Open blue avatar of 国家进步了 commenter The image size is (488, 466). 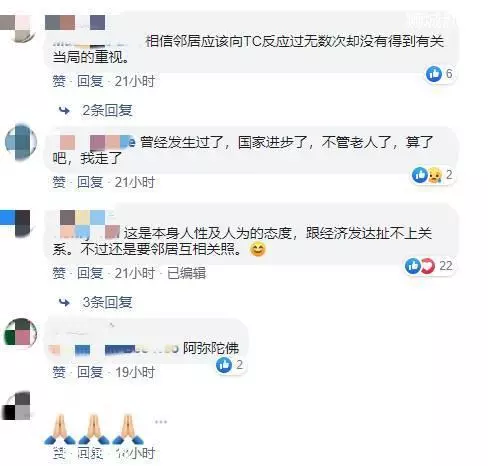coord(21,142)
